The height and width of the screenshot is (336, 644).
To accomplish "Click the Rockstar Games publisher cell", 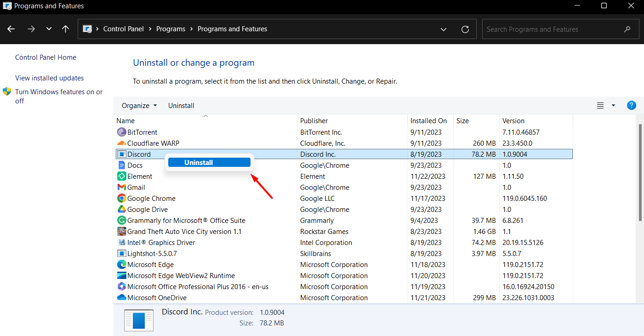I will (x=325, y=232).
